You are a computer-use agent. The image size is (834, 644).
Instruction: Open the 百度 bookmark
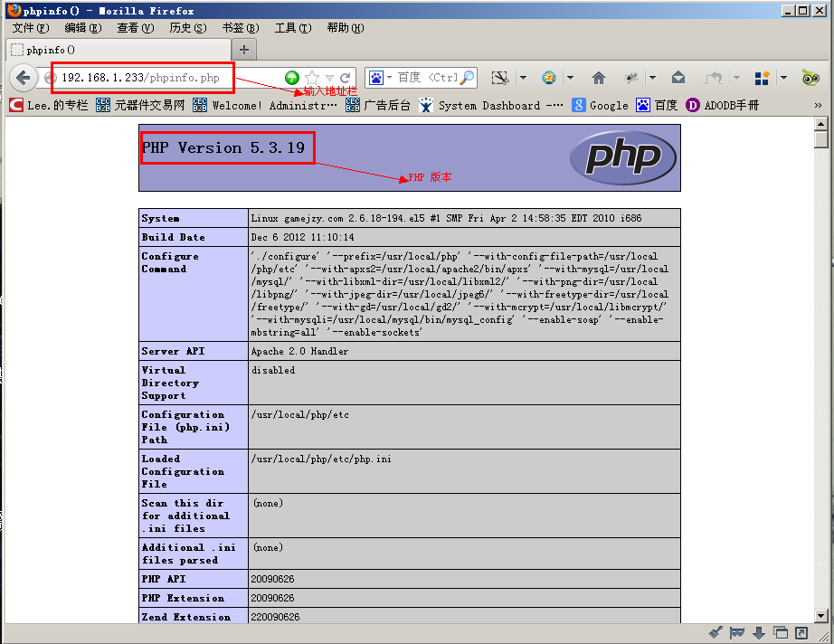[x=657, y=105]
